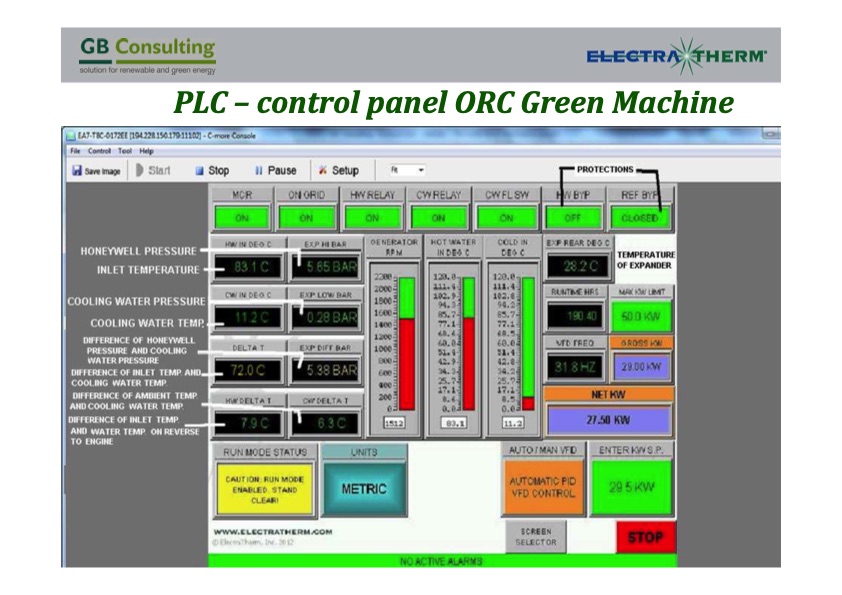Click the NO ACTIVE ALARMS status bar
Image resolution: width=842 pixels, height=595 pixels.
(x=442, y=561)
